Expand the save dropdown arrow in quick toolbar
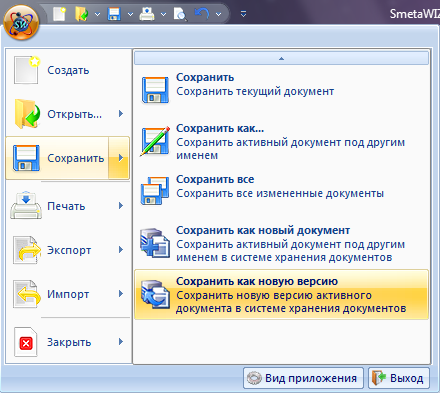440x393 pixels. pyautogui.click(x=130, y=14)
